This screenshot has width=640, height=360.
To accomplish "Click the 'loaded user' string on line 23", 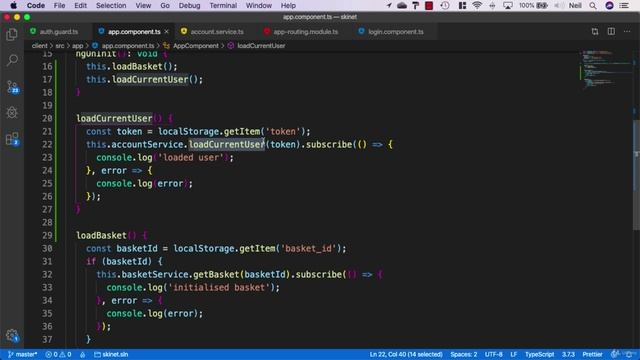I will pyautogui.click(x=191, y=158).
